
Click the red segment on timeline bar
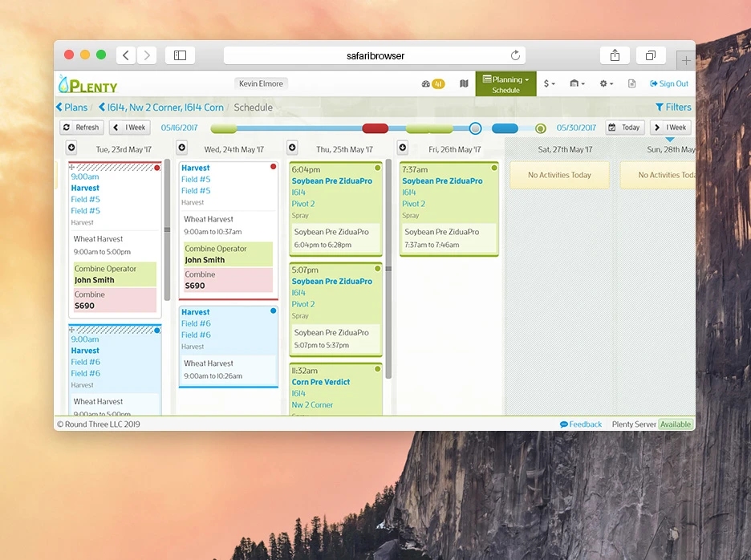tap(375, 128)
